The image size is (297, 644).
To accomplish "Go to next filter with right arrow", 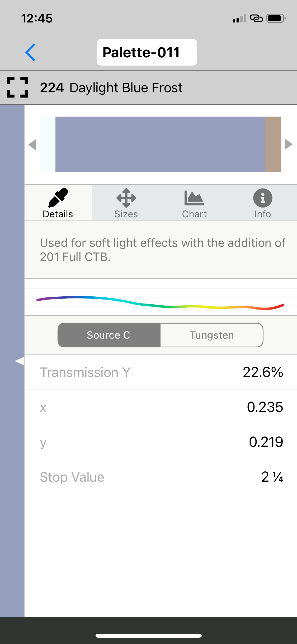I will [x=289, y=145].
